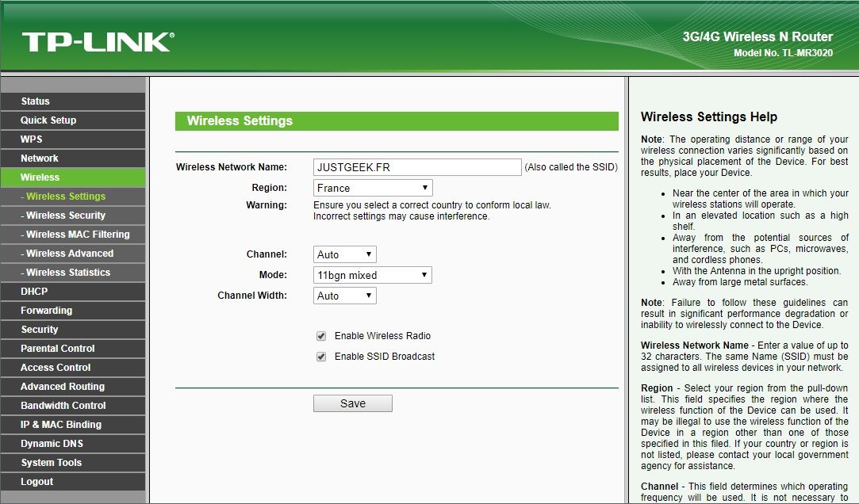Expand the Channel Width dropdown
Viewport: 859px width, 504px height.
pos(345,296)
